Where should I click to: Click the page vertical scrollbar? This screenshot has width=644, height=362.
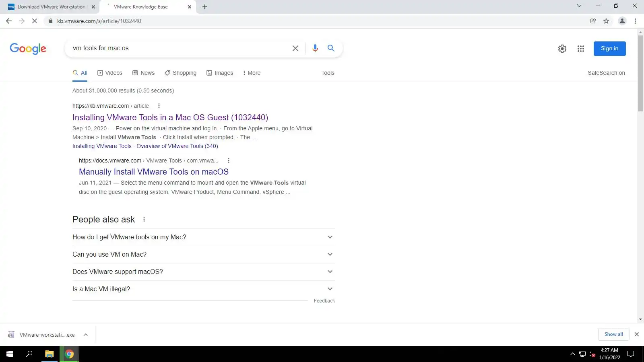640,73
